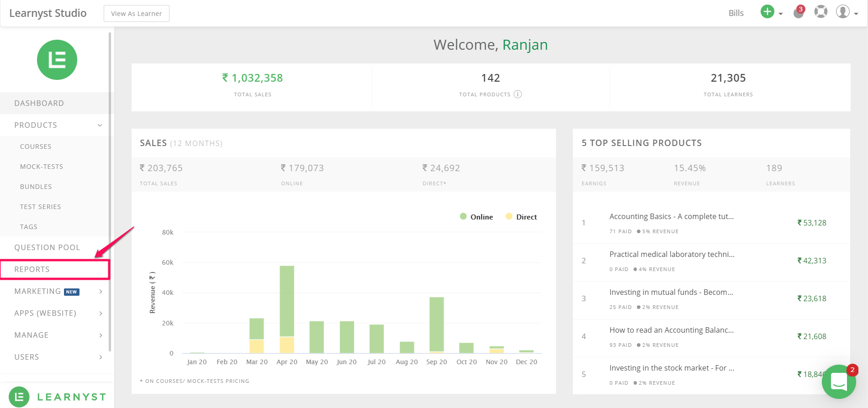This screenshot has width=868, height=408.
Task: Click the 21,305 total learners figure
Action: [x=728, y=78]
